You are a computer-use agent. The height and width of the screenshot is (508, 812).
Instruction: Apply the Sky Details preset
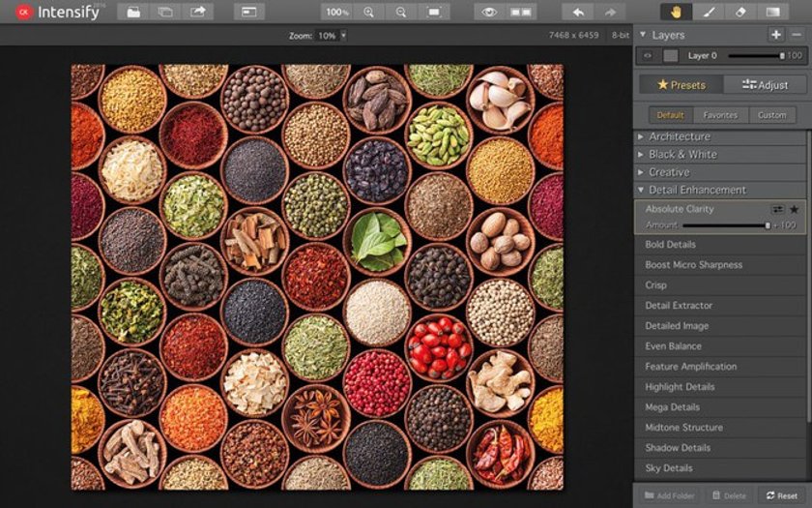pyautogui.click(x=720, y=468)
